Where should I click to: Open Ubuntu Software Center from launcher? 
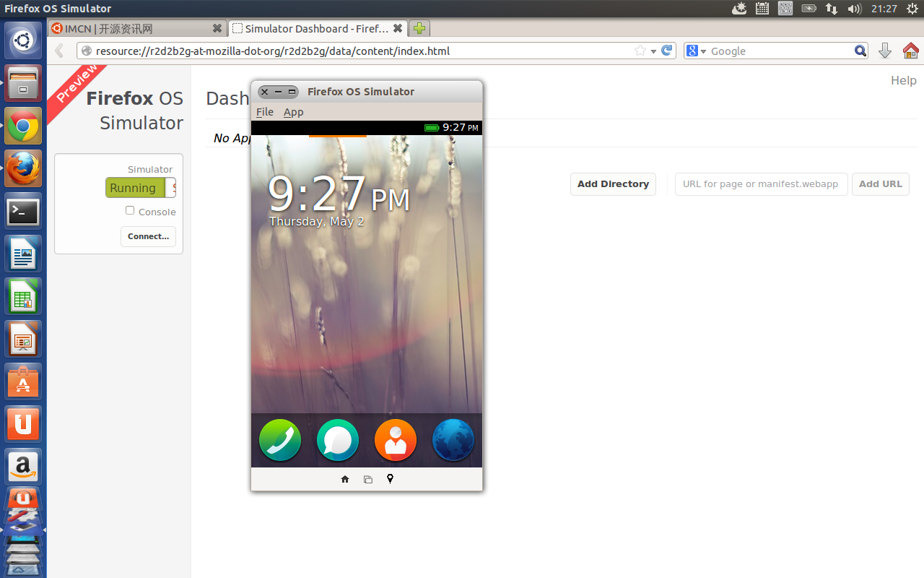coord(23,382)
